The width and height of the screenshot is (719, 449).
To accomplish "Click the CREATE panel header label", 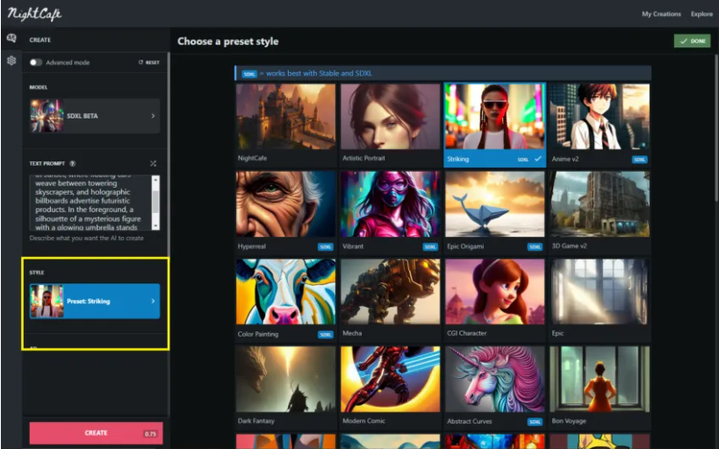I will [40, 40].
